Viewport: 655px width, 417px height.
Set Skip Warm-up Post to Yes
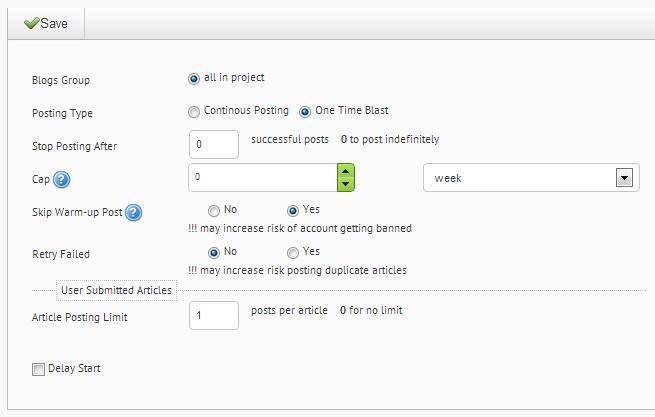click(x=293, y=211)
